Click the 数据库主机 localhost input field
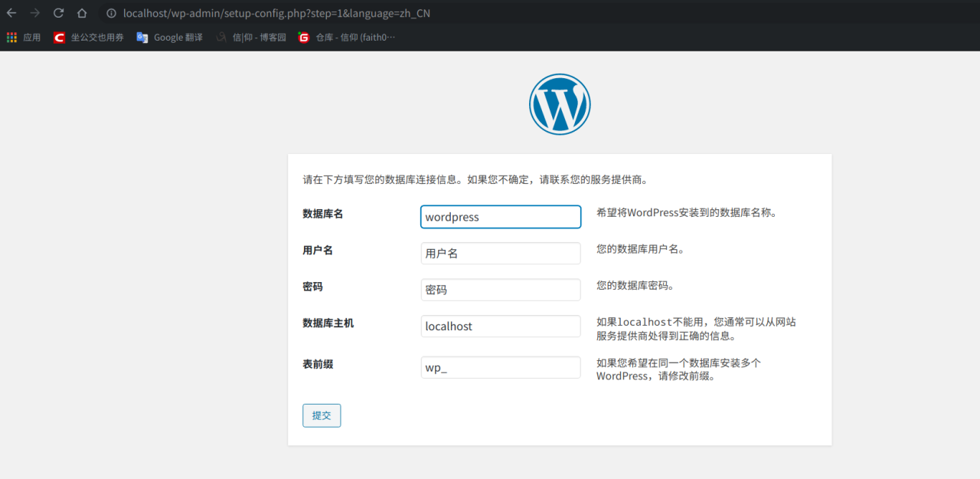Viewport: 980px width, 479px height. coord(500,326)
